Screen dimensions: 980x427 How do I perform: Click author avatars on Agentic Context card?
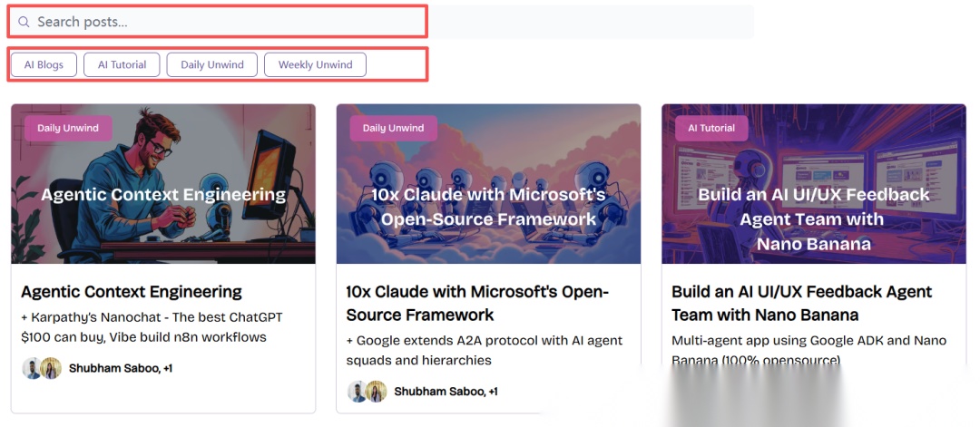click(42, 368)
